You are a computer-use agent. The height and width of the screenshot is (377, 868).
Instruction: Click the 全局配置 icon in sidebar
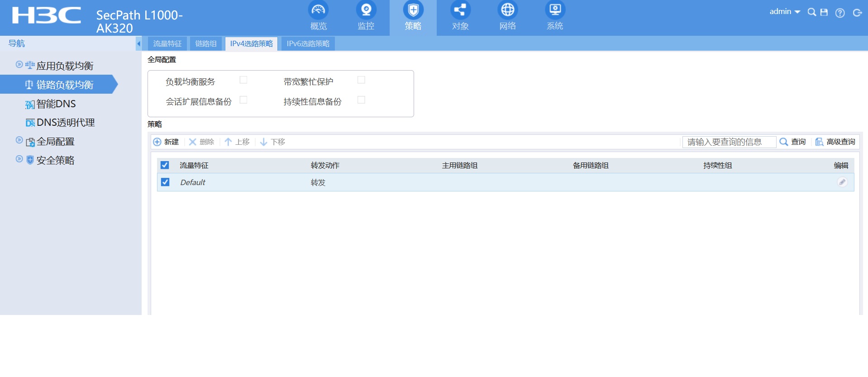(x=30, y=142)
